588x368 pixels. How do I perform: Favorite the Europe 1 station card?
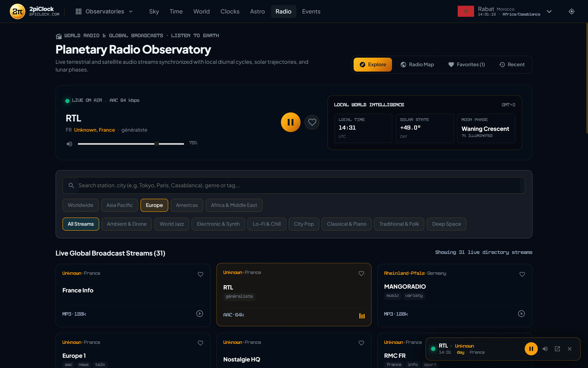point(200,343)
